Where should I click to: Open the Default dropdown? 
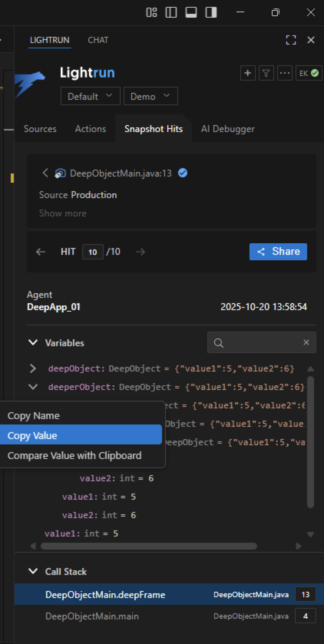pyautogui.click(x=90, y=96)
